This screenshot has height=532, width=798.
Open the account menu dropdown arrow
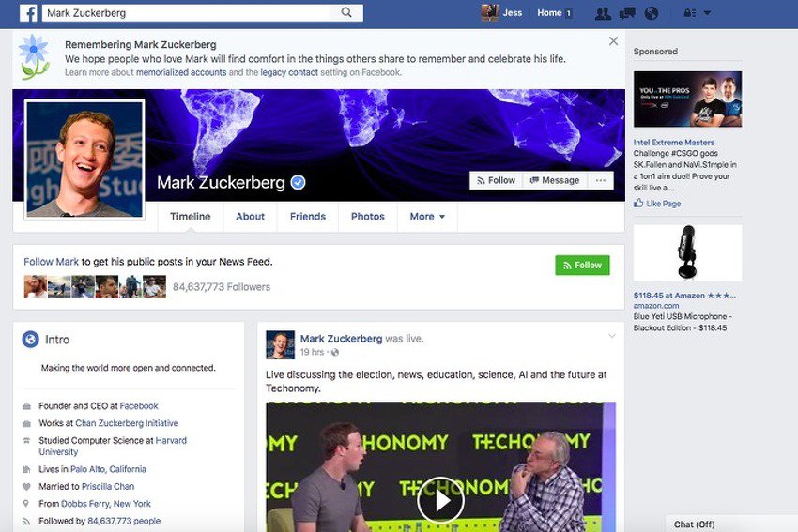pyautogui.click(x=707, y=13)
